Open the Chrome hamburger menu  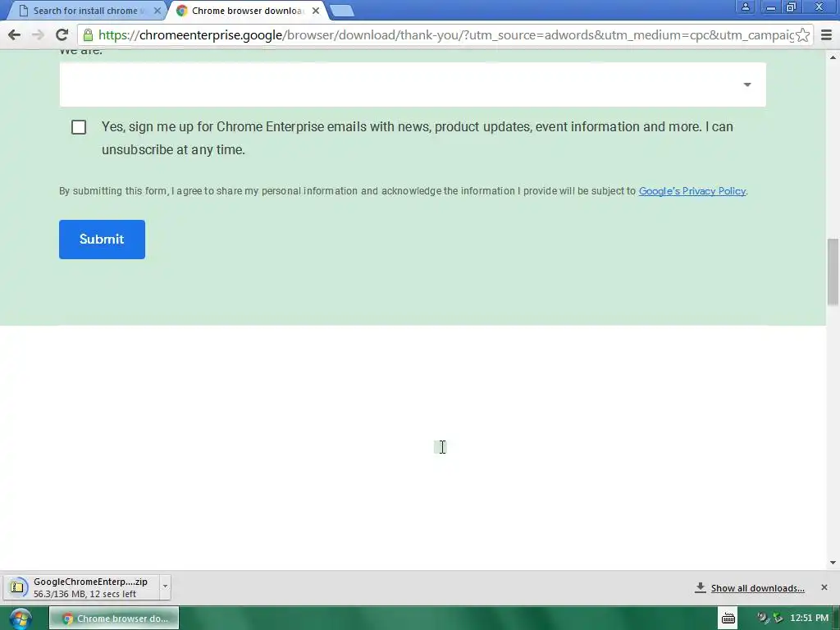click(x=827, y=35)
